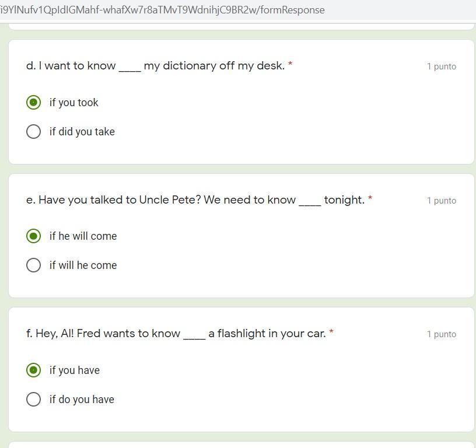Pick the 'if do you have' radio button

pyautogui.click(x=34, y=400)
